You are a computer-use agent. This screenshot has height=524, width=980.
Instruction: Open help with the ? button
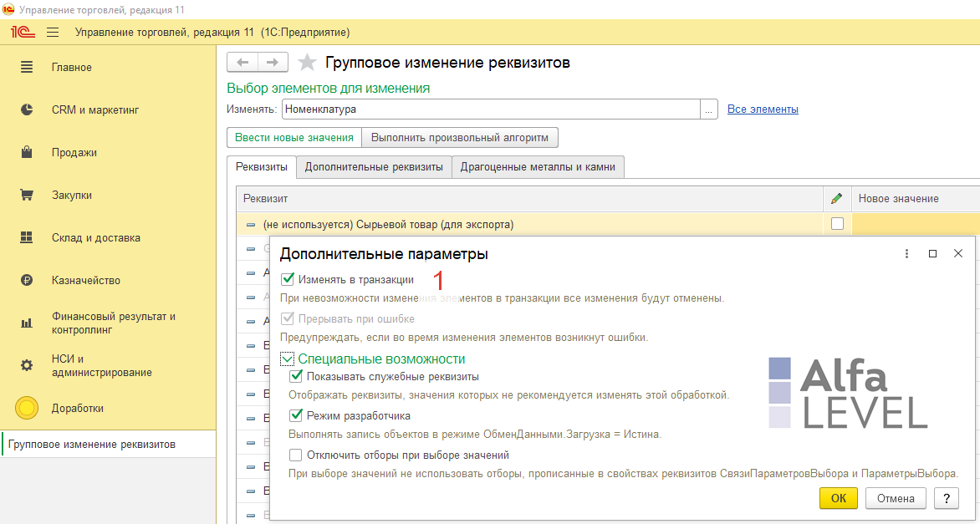(946, 498)
